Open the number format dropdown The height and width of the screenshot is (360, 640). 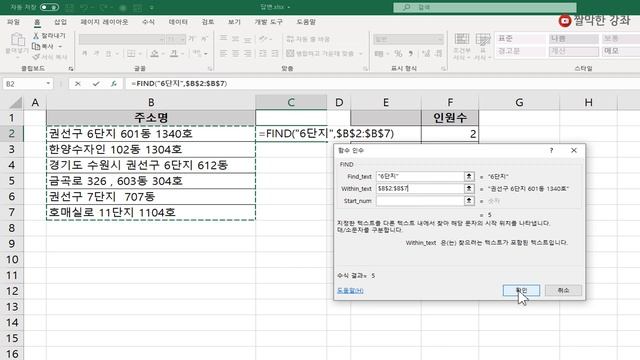click(440, 39)
